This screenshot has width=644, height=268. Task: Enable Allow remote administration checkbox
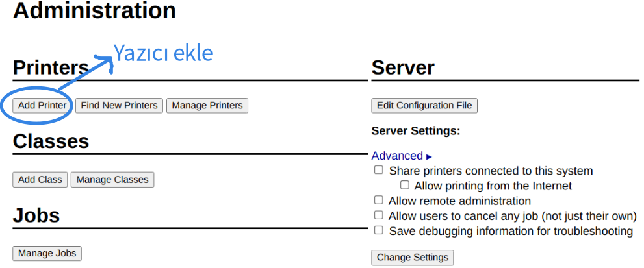click(379, 201)
